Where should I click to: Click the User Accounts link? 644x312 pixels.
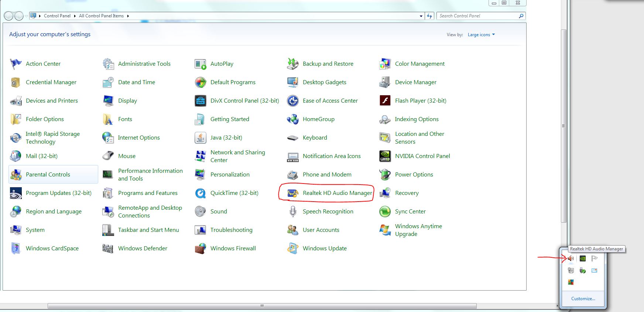[x=321, y=230]
